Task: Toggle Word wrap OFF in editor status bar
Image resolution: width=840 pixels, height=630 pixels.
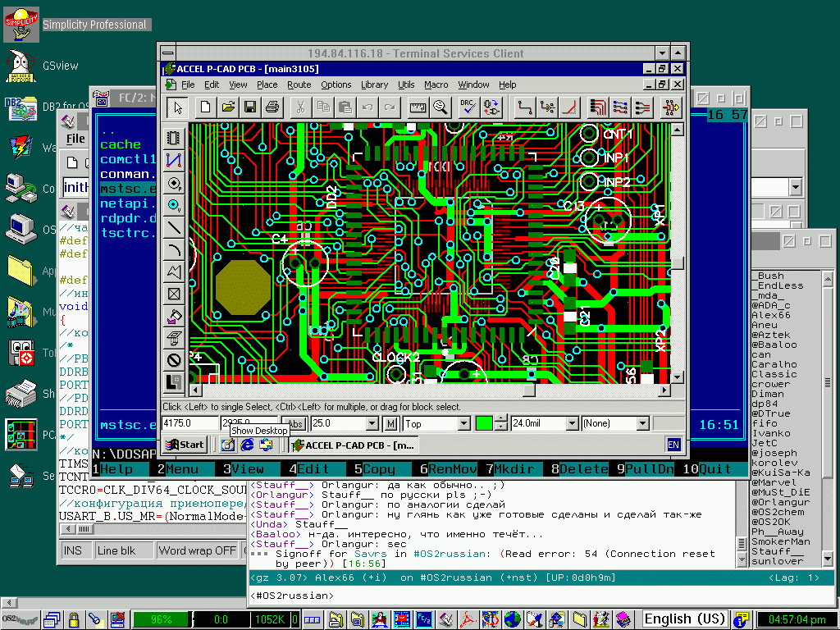Action: (197, 550)
